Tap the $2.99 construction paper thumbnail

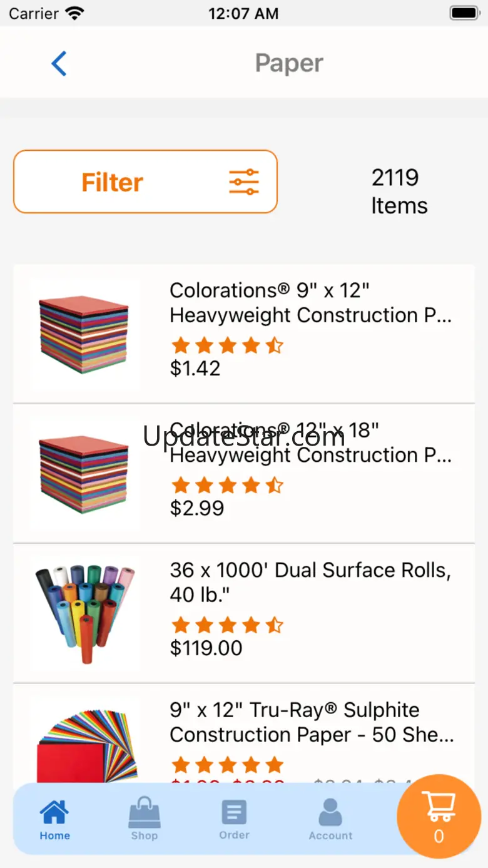[84, 474]
